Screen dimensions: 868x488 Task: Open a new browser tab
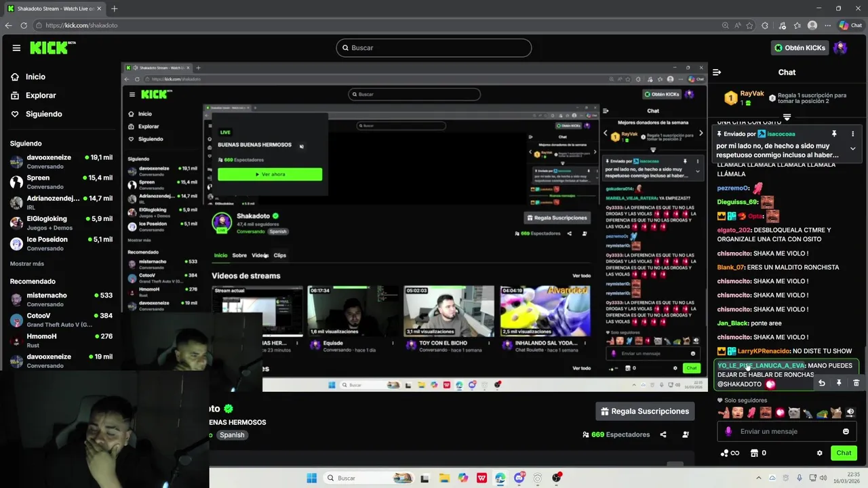(x=114, y=9)
